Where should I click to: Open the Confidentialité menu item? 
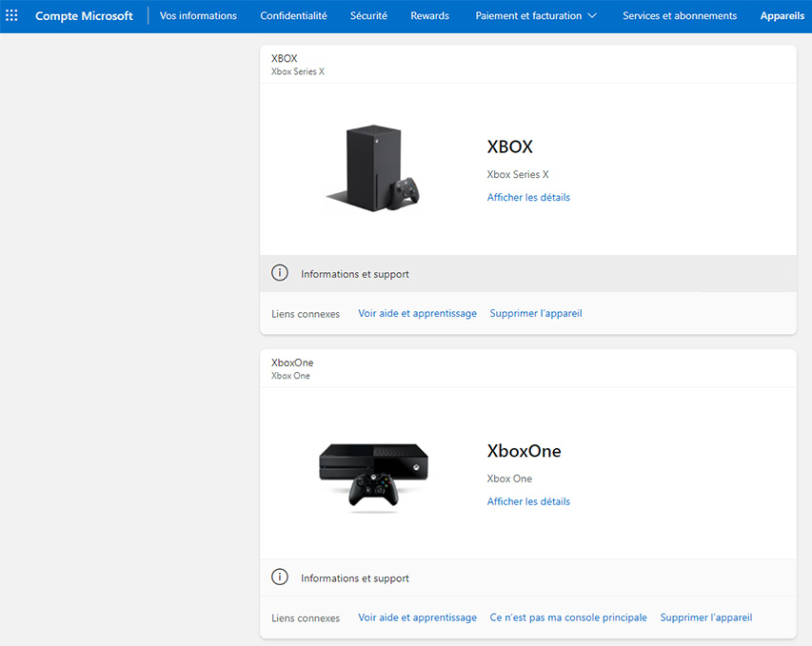pyautogui.click(x=293, y=16)
